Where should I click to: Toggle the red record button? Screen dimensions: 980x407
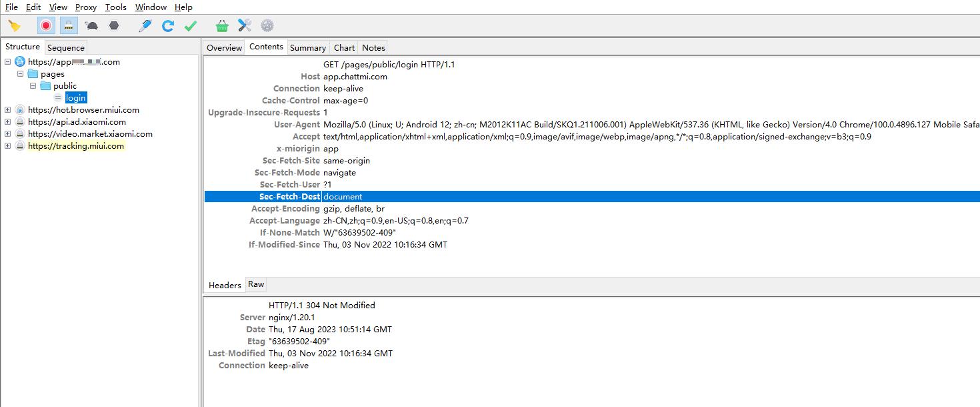pyautogui.click(x=46, y=26)
